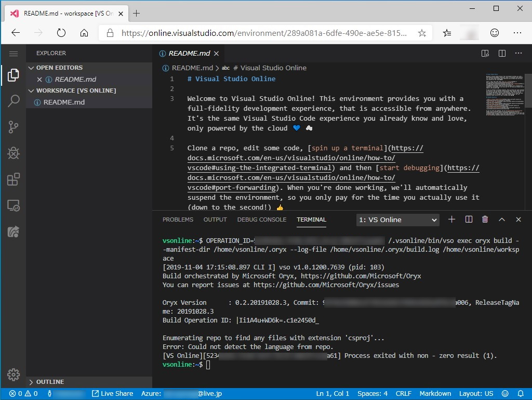The image size is (532, 400).
Task: Open the '1: VS Online' terminal dropdown
Action: 397,220
